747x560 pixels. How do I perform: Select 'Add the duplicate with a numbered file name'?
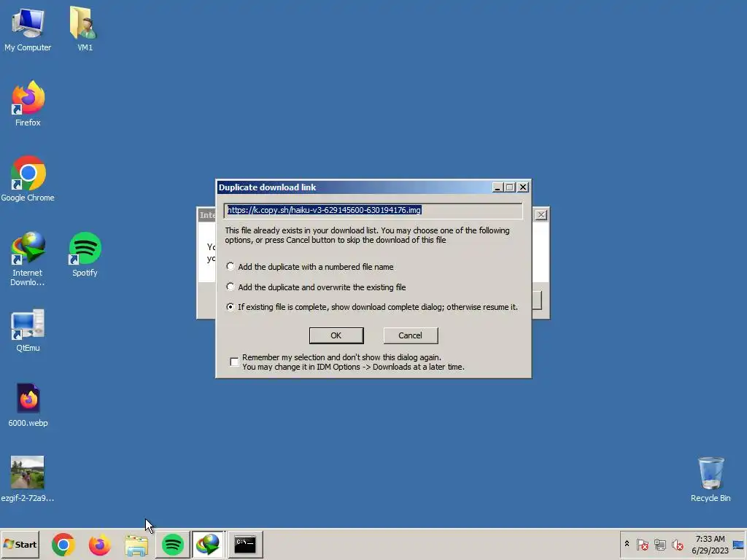[311, 267]
